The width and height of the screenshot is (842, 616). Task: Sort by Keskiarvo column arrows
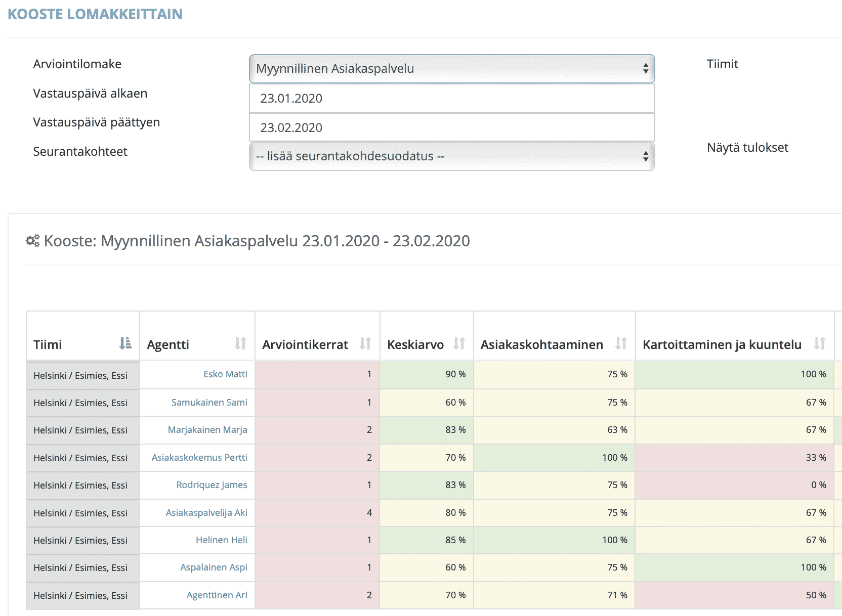459,343
